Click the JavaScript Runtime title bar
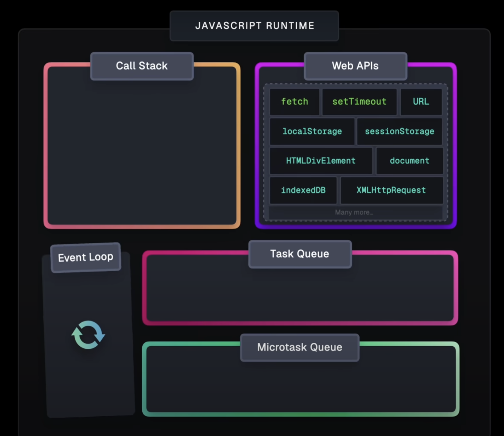 pos(255,26)
